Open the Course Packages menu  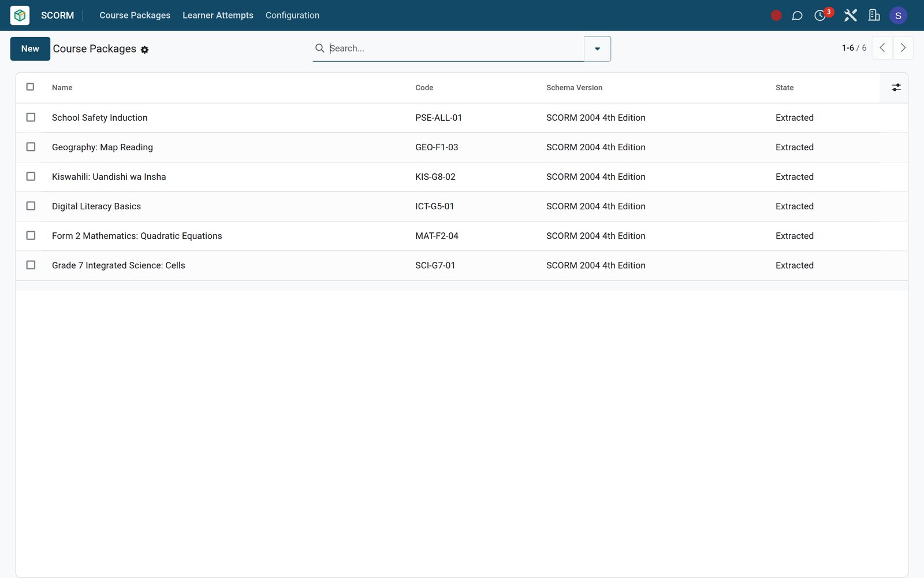pos(135,16)
